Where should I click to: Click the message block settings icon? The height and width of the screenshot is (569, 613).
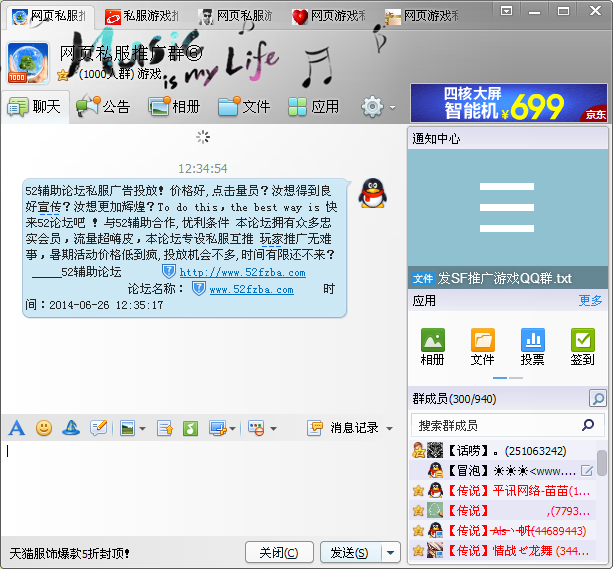256,428
